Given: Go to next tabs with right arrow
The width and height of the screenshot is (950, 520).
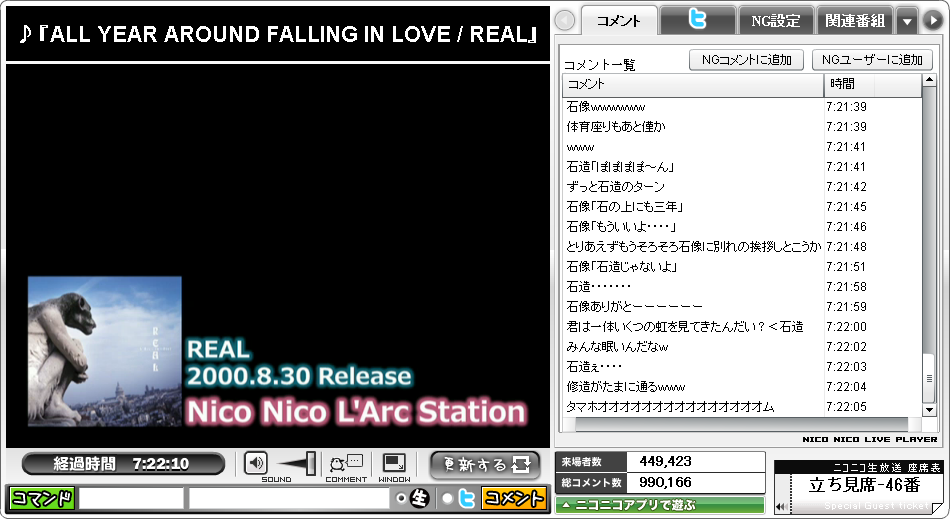Looking at the screenshot, I should click(932, 21).
